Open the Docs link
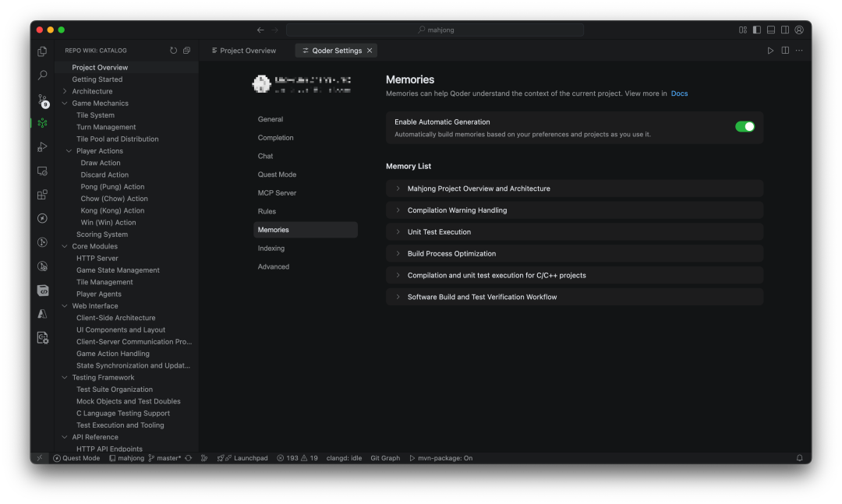Viewport: 842px width, 504px height. point(679,93)
